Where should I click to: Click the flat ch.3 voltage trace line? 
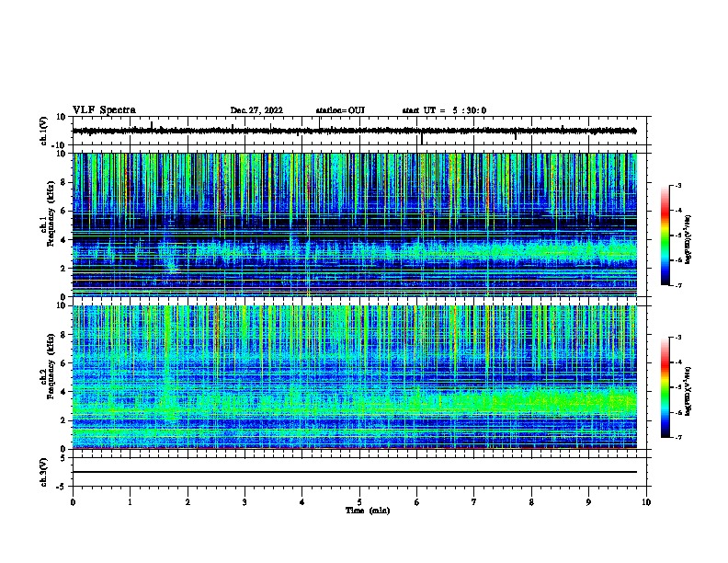click(355, 472)
